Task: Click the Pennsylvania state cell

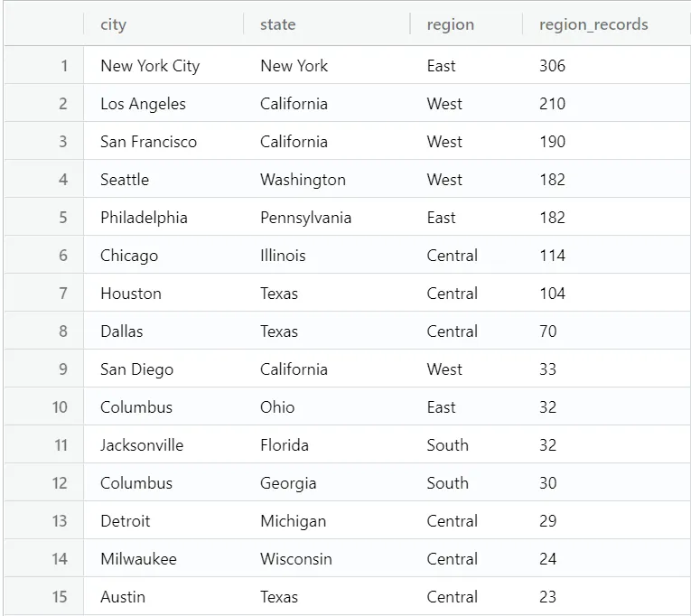Action: tap(305, 218)
